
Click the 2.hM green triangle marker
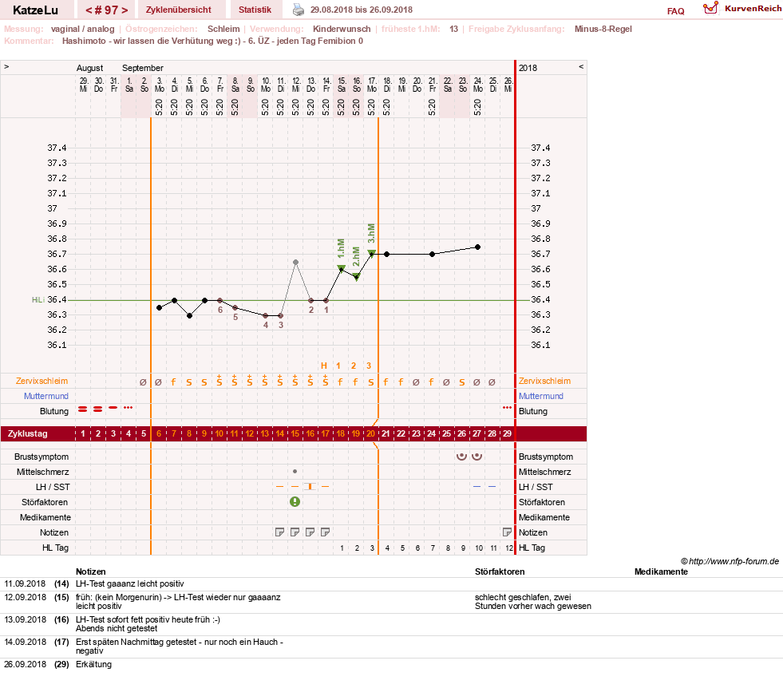click(x=357, y=277)
